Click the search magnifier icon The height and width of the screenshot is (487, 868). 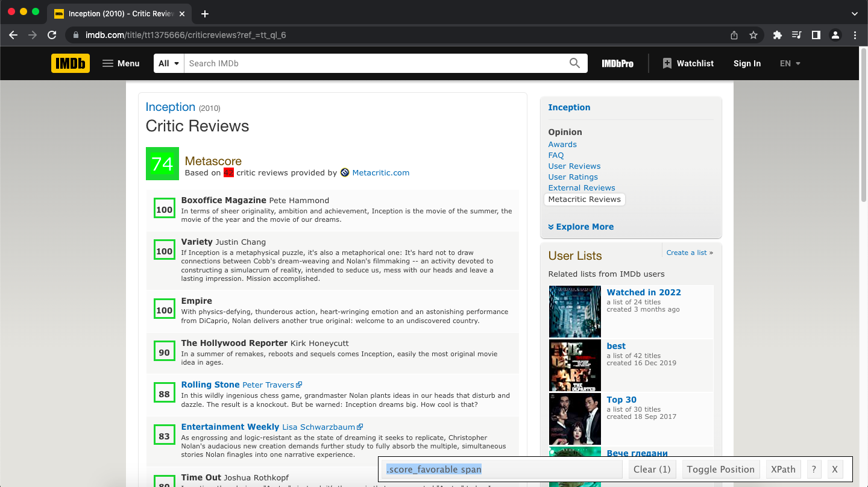[x=575, y=63]
